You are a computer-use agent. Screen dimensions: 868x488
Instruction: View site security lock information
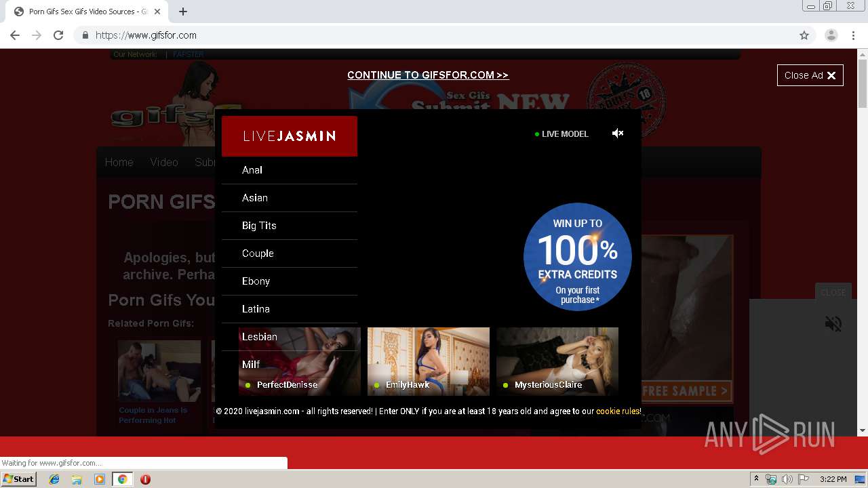(85, 35)
